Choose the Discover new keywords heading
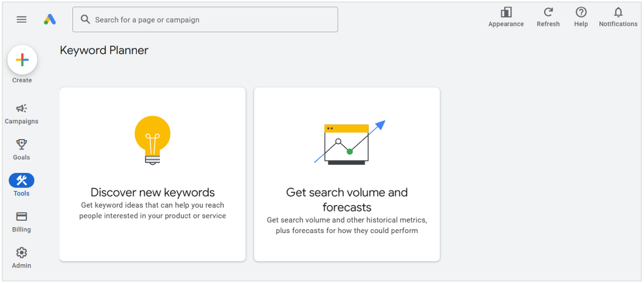The width and height of the screenshot is (644, 283). [152, 192]
